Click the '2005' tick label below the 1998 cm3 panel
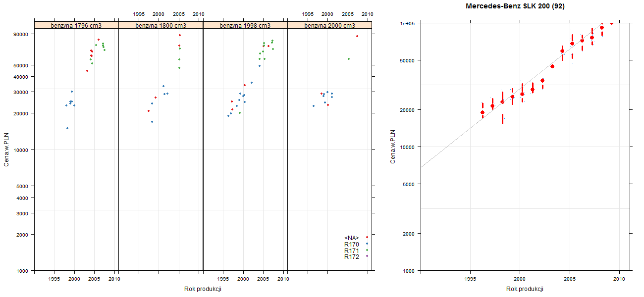 click(x=263, y=280)
